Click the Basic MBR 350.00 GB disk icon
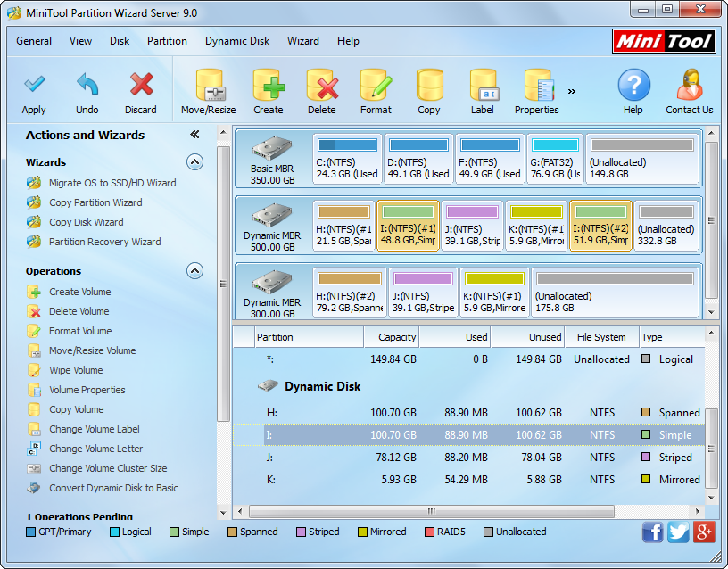Screen dimensions: 728x569 [271, 148]
